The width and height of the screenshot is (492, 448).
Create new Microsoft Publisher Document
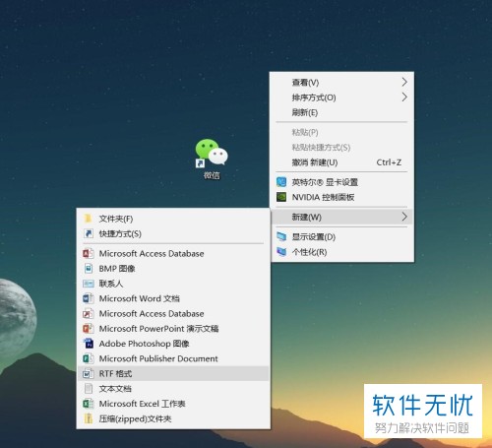tap(173, 358)
